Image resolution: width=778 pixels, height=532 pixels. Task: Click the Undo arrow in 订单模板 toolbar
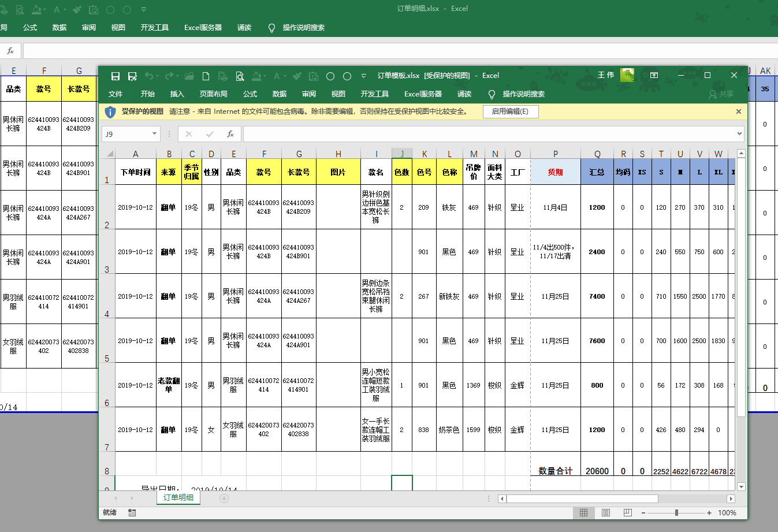point(149,76)
